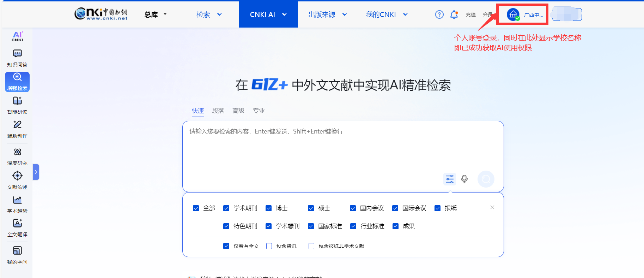Uncheck 国内会议 checkbox
The height and width of the screenshot is (278, 644).
(353, 208)
